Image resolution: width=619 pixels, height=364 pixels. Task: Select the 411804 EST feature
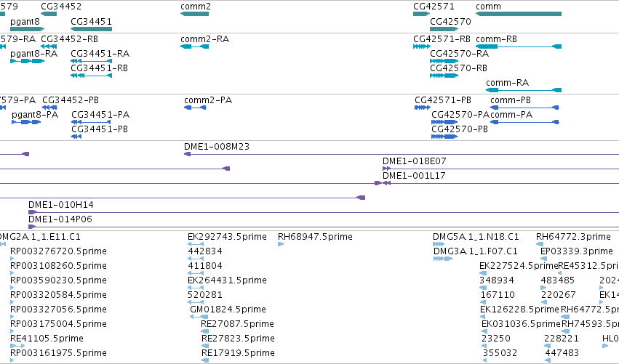pyautogui.click(x=196, y=274)
